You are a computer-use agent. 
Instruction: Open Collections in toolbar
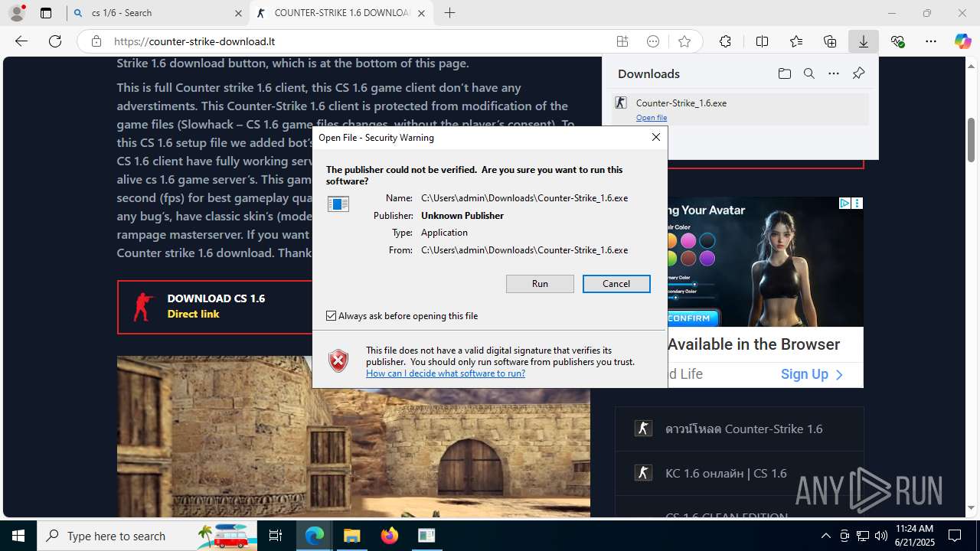pyautogui.click(x=830, y=41)
